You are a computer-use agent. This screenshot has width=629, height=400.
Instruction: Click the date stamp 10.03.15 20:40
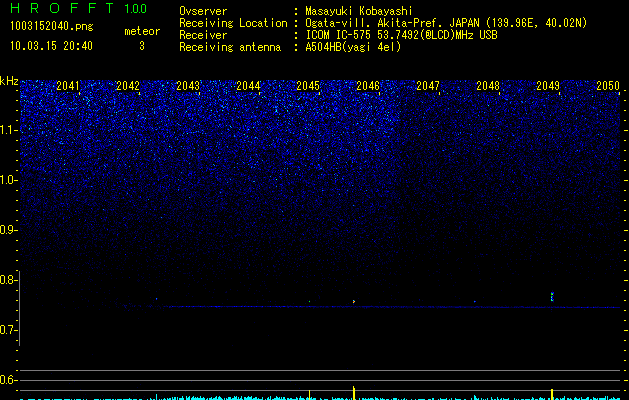(51, 46)
